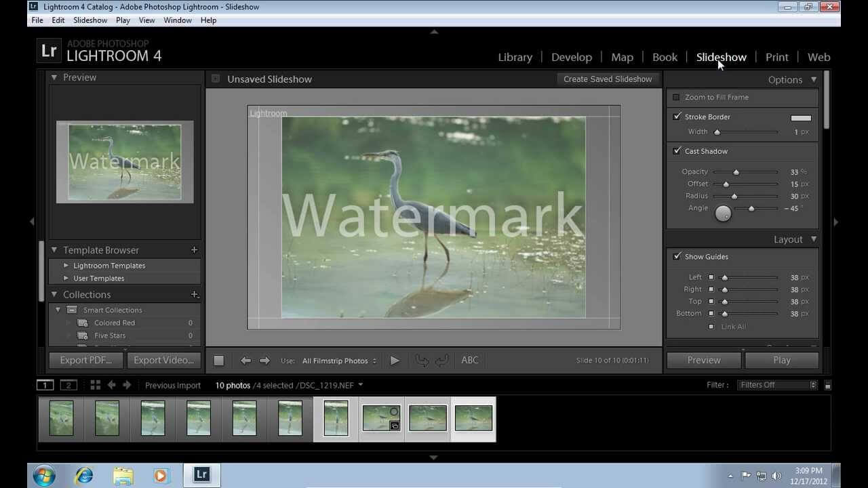Click the angle dial for Cast Shadow
This screenshot has width=868, height=488.
724,213
